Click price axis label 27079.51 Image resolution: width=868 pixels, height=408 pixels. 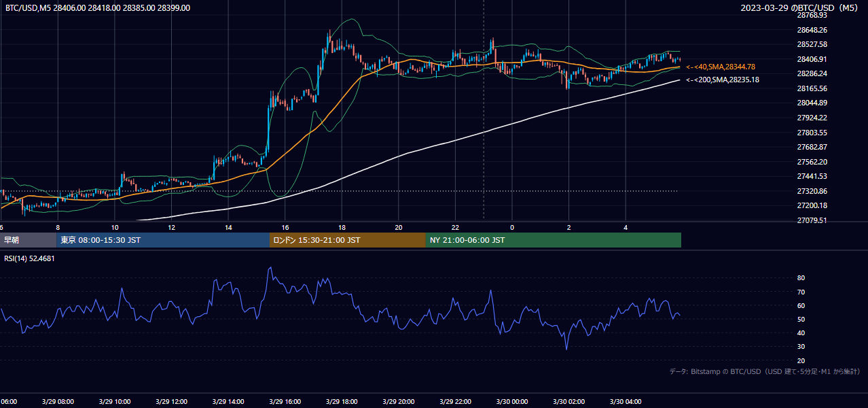click(x=812, y=220)
